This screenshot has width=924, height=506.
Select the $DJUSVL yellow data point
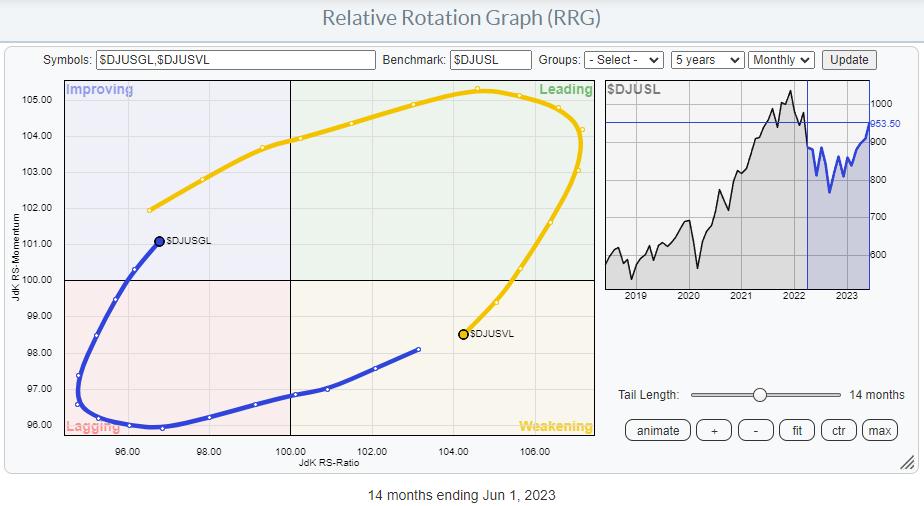(x=463, y=334)
